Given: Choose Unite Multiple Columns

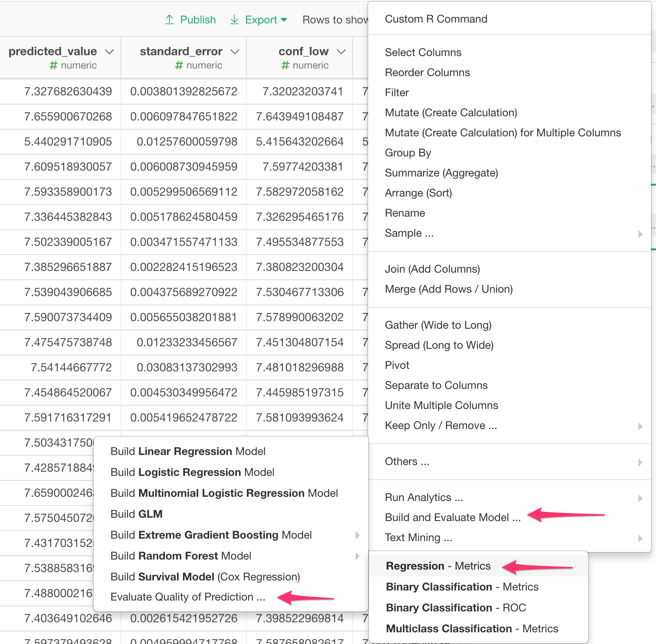Looking at the screenshot, I should point(441,405).
